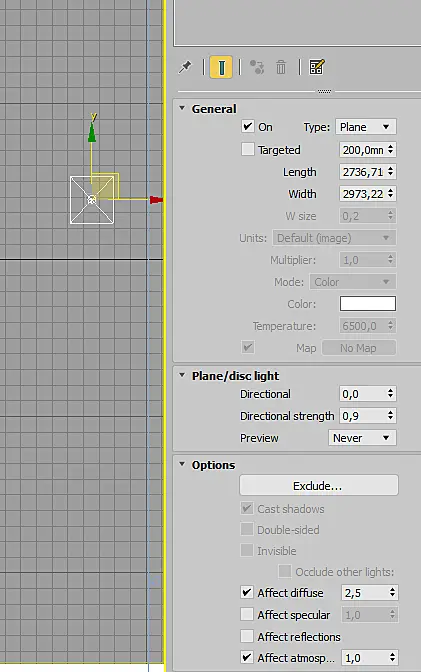Click the white Color swatch
This screenshot has height=672, width=421.
tap(368, 303)
